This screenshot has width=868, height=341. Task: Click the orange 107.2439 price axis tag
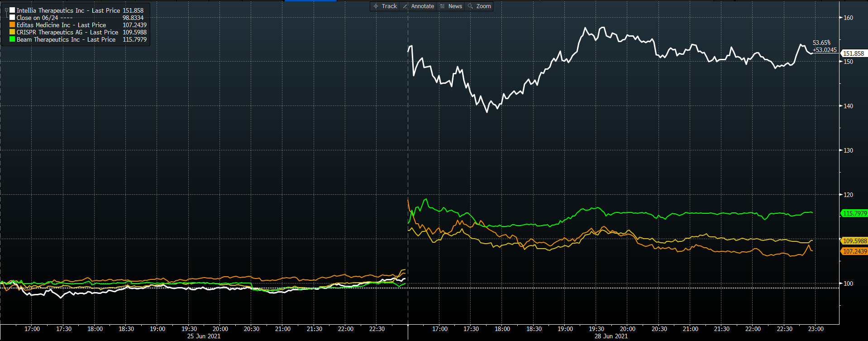click(x=854, y=251)
